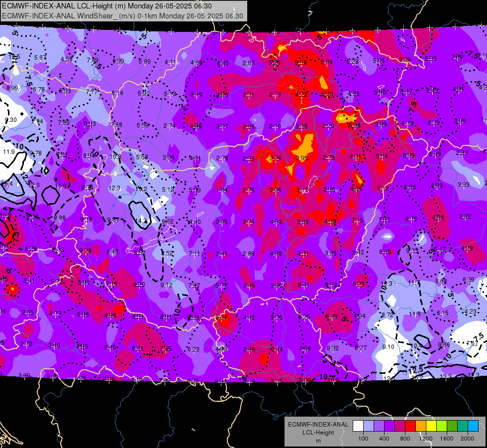Click the WindShear 0-1km title line
Viewport: 487px width, 448px height.
(122, 16)
